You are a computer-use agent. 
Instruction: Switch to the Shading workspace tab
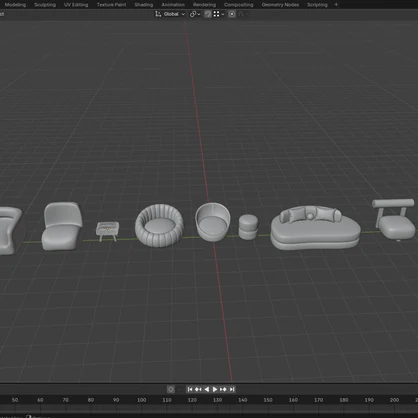tap(144, 5)
